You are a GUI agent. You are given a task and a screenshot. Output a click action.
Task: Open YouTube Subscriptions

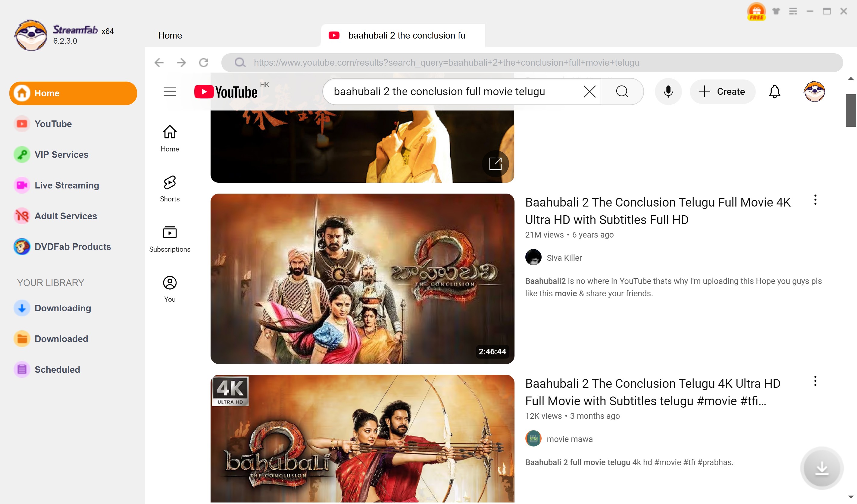click(x=170, y=239)
